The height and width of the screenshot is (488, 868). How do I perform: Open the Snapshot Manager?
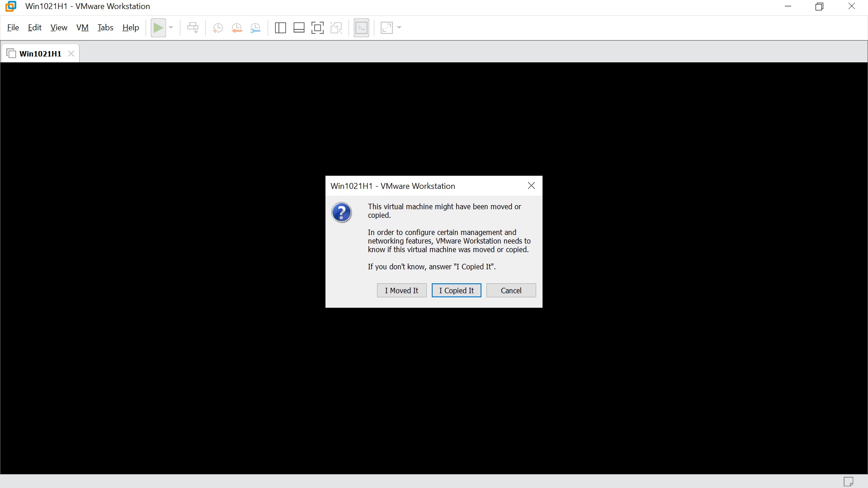255,28
